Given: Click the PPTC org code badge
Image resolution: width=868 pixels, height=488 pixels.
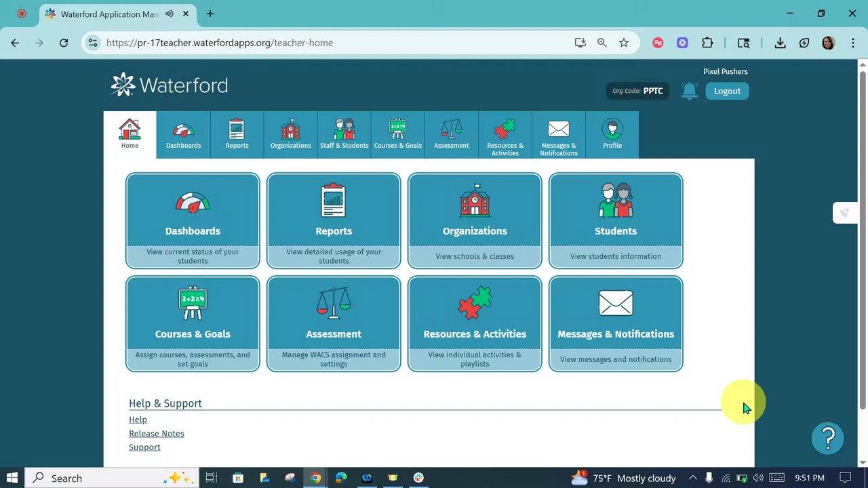Looking at the screenshot, I should pos(637,91).
